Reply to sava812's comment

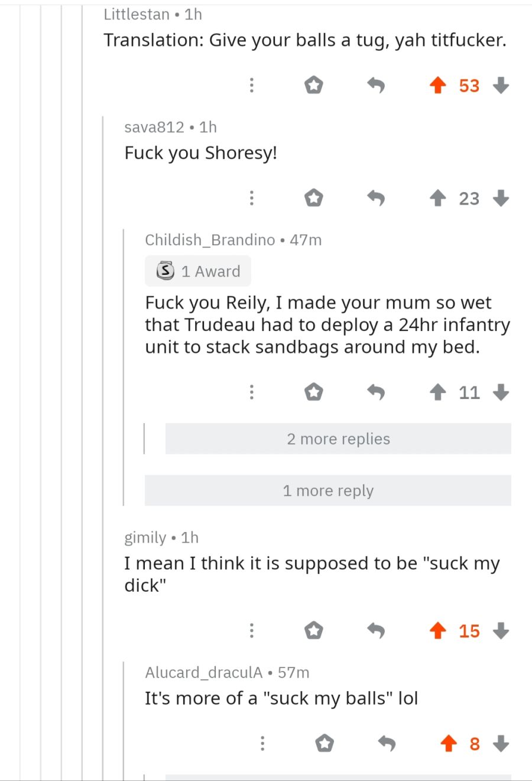click(376, 198)
